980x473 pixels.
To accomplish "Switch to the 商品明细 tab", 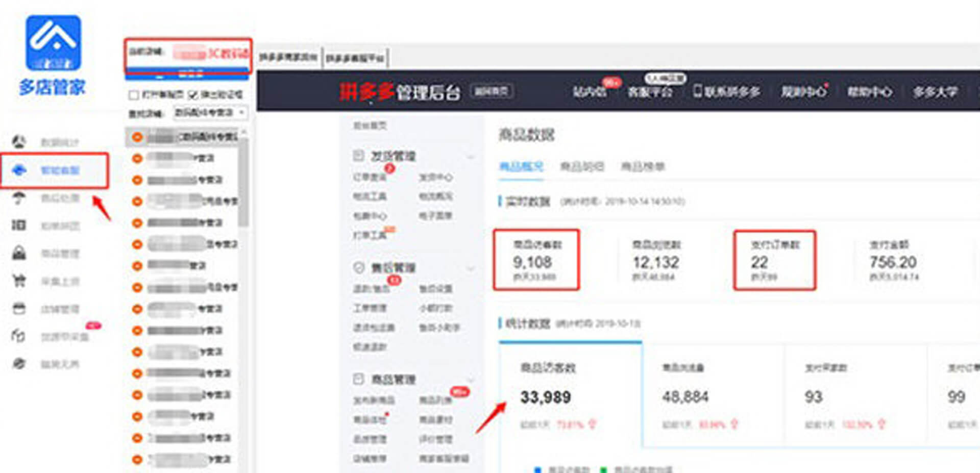I will tap(581, 166).
